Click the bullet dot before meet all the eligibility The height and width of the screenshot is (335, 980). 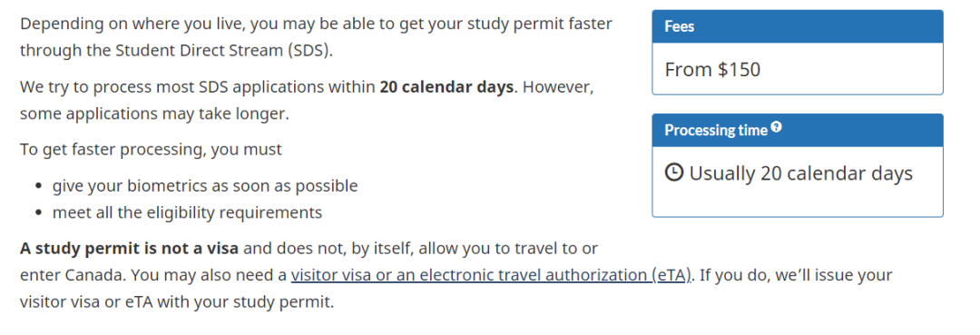(x=39, y=213)
